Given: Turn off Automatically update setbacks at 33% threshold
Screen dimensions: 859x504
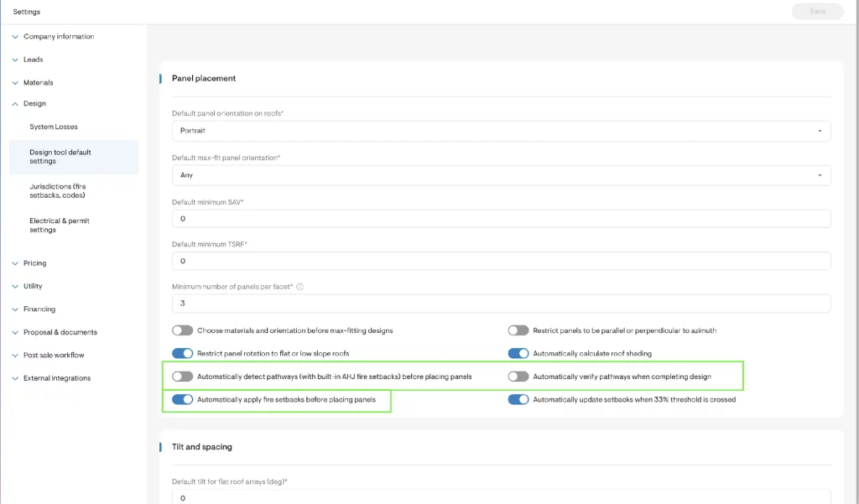Looking at the screenshot, I should (x=518, y=400).
